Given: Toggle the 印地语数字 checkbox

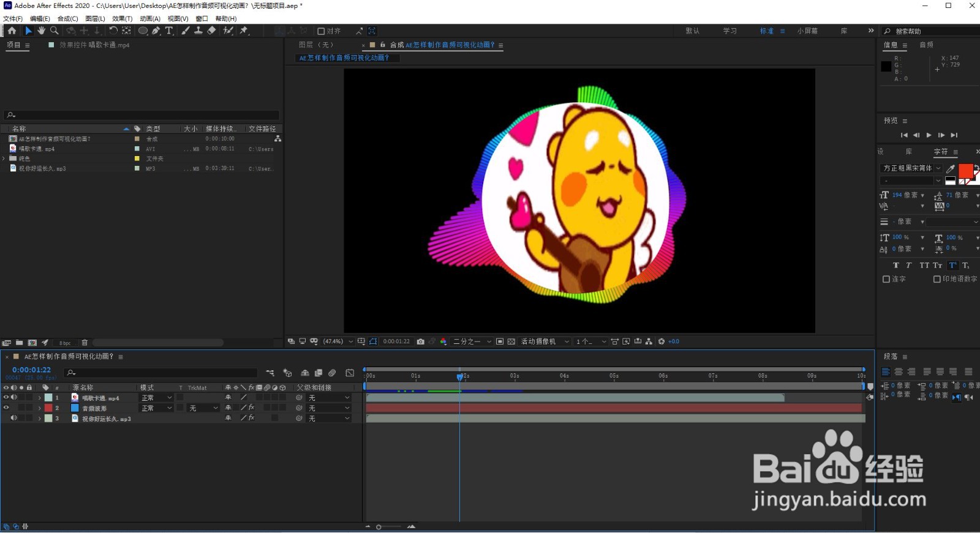Looking at the screenshot, I should click(937, 279).
